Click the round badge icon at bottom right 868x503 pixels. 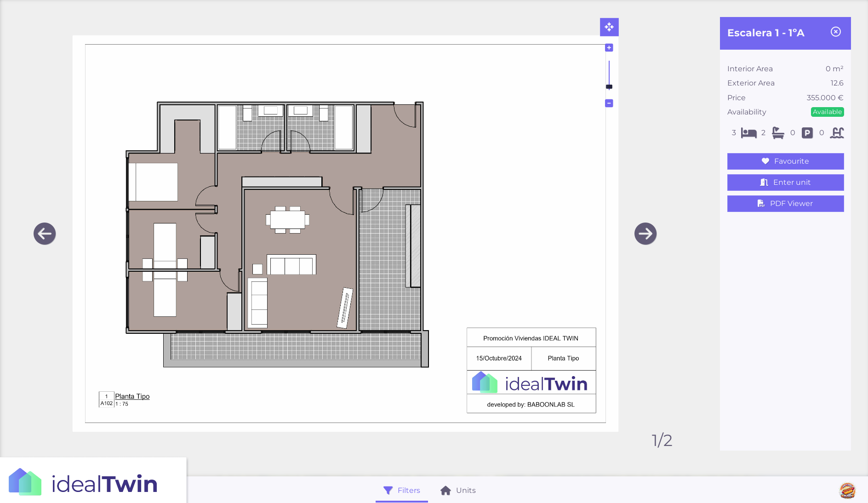pos(847,491)
